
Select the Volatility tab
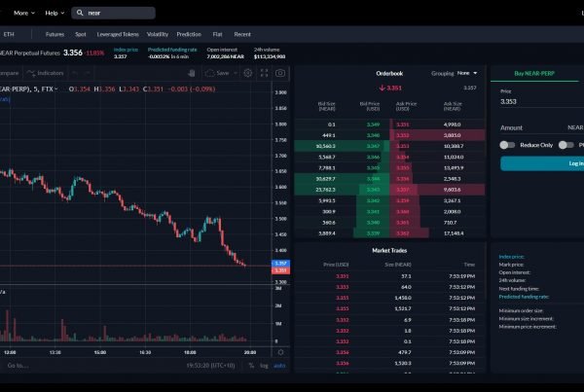click(158, 34)
